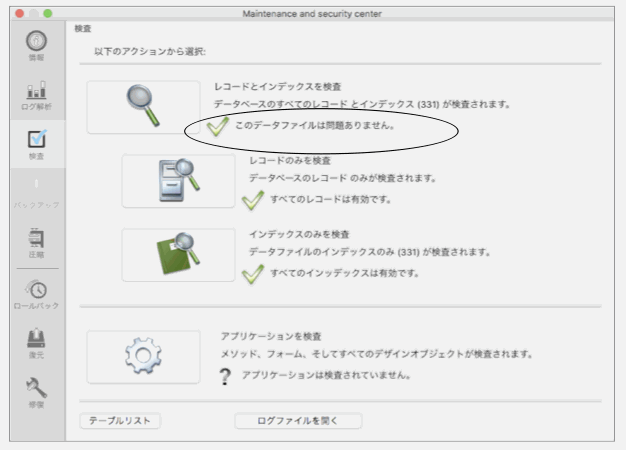
Task: Run the レコードのみを検査 records-only check button
Action: (x=178, y=181)
